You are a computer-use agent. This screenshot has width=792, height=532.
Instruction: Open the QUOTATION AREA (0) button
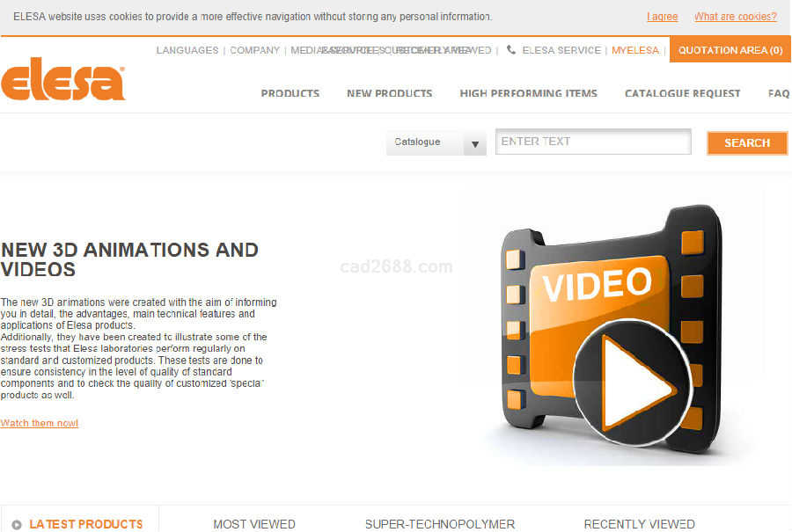click(730, 50)
